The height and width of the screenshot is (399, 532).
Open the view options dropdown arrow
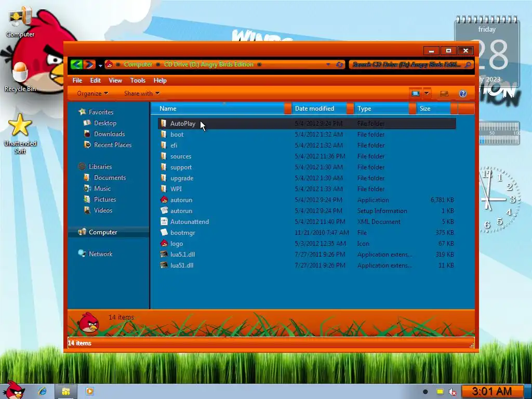click(427, 94)
